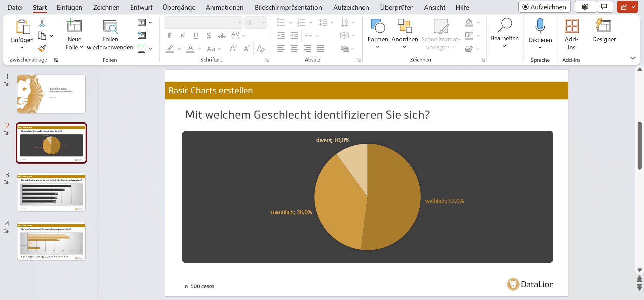Image resolution: width=644 pixels, height=300 pixels.
Task: Open the Add-Ins icon
Action: (x=571, y=26)
